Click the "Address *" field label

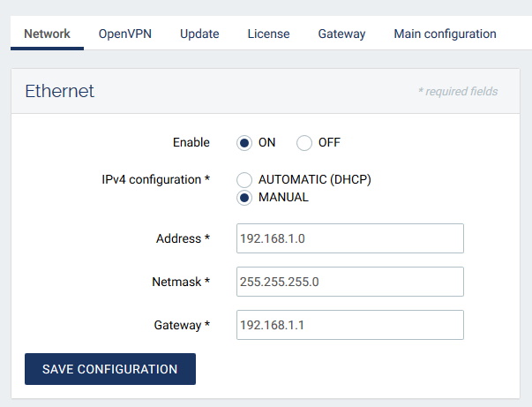pyautogui.click(x=183, y=238)
